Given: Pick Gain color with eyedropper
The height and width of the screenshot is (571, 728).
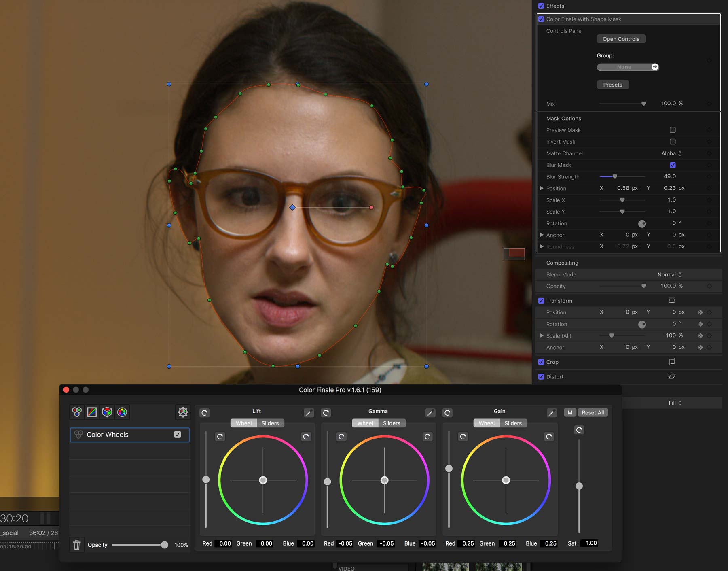Looking at the screenshot, I should click(x=552, y=413).
